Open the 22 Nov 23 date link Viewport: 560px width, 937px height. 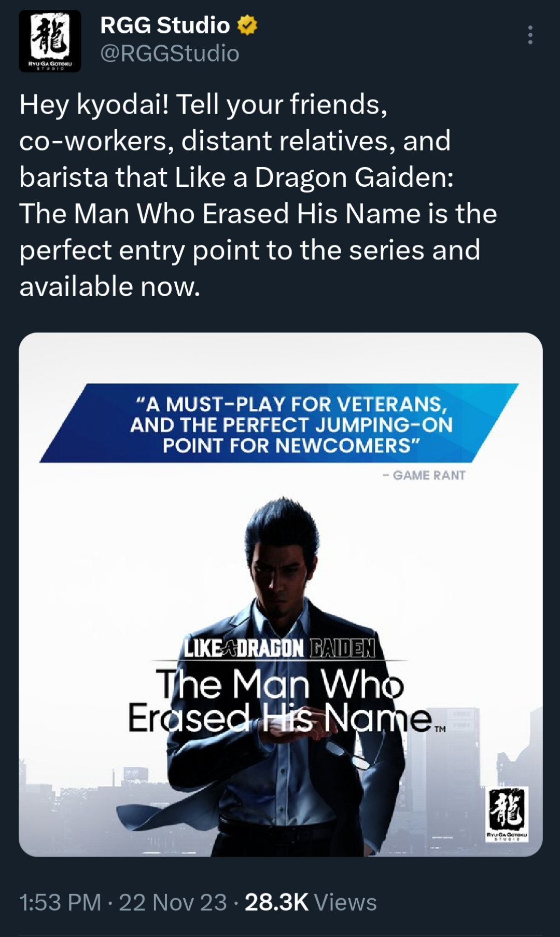[173, 902]
